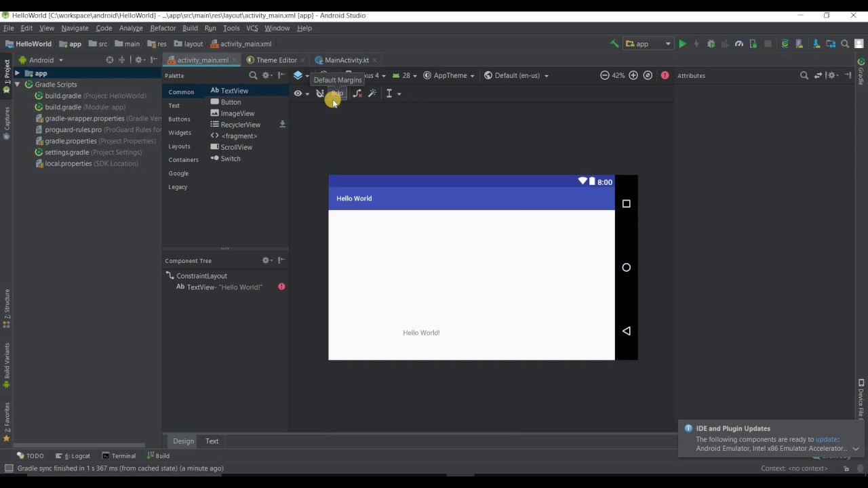Open the Default (en-us) locale dropdown
868x488 pixels.
click(x=516, y=75)
